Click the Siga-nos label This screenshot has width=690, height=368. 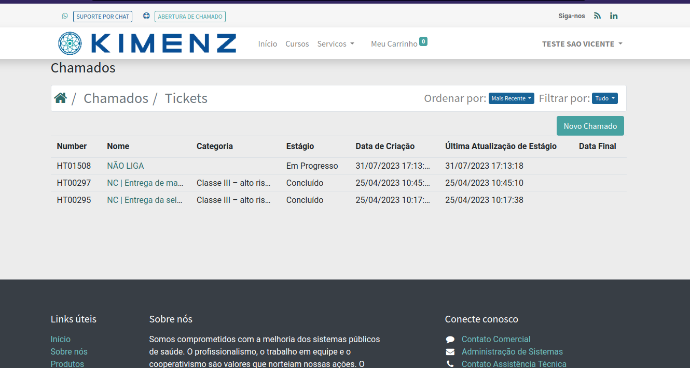(572, 16)
